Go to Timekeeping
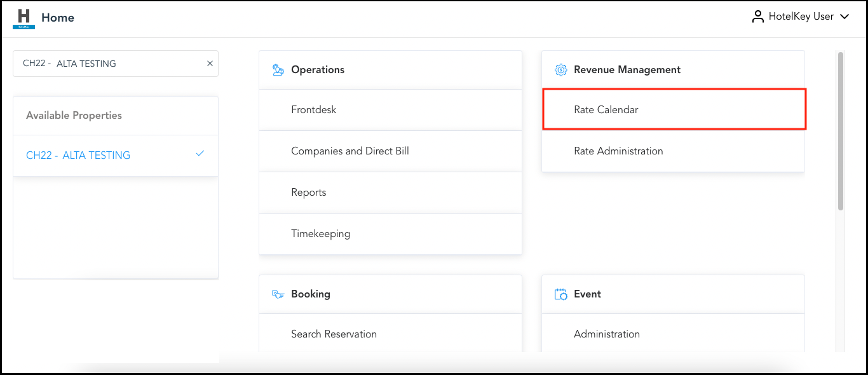 tap(320, 234)
